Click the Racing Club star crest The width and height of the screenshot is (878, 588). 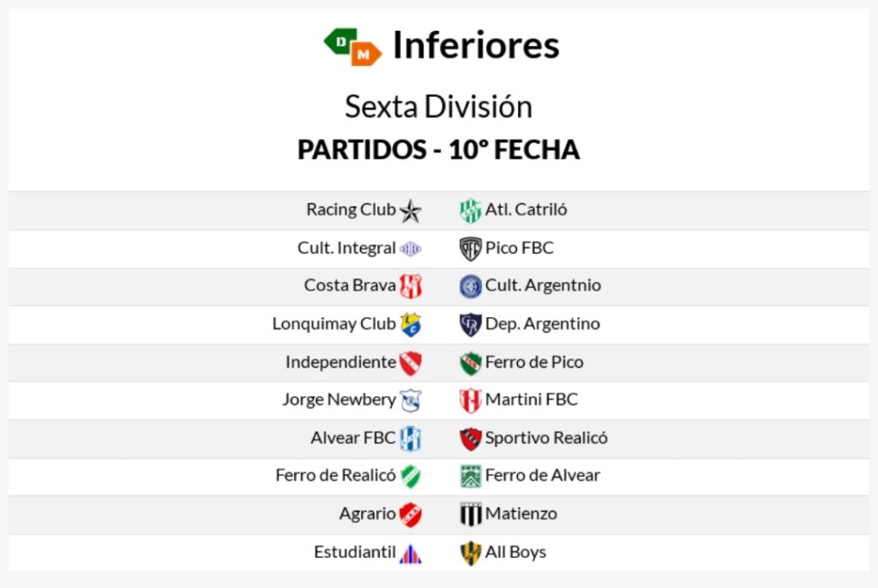coord(411,211)
